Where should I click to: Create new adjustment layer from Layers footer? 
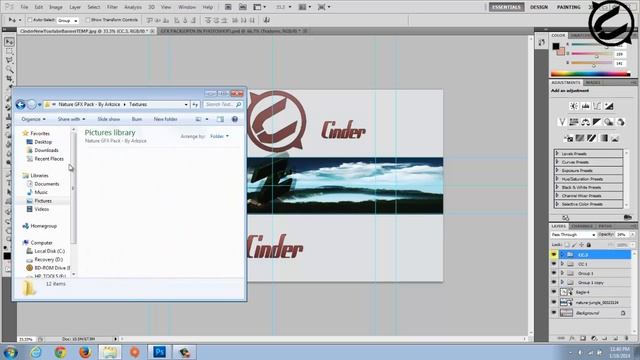click(594, 338)
